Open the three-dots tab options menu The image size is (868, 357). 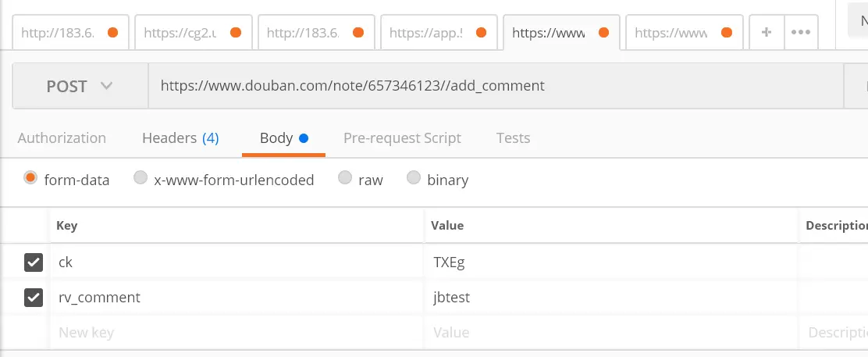(801, 33)
